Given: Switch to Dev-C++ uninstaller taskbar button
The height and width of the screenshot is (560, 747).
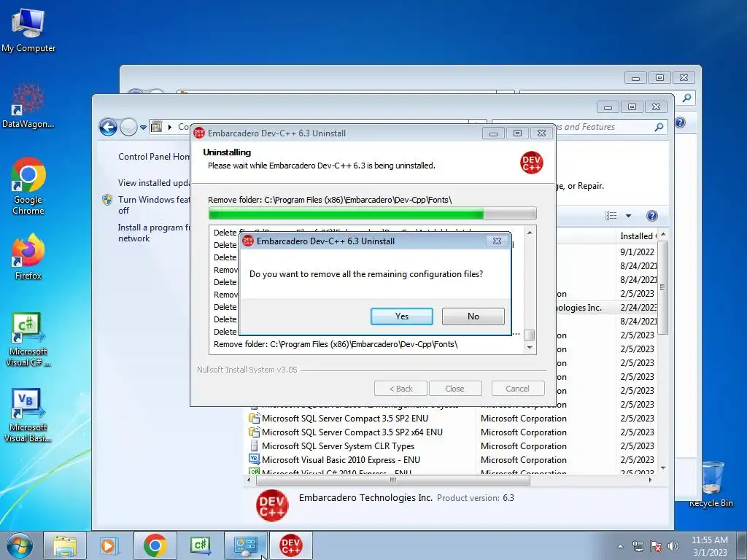Looking at the screenshot, I should coord(290,545).
